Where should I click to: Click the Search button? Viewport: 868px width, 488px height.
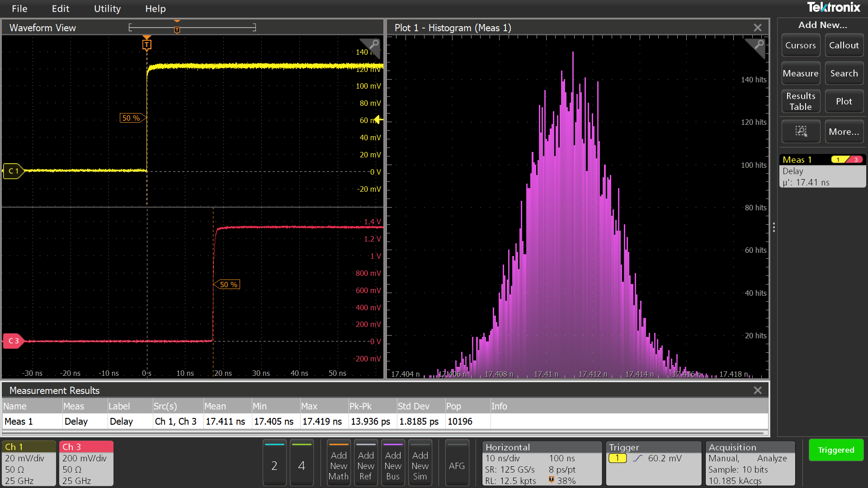coord(844,73)
